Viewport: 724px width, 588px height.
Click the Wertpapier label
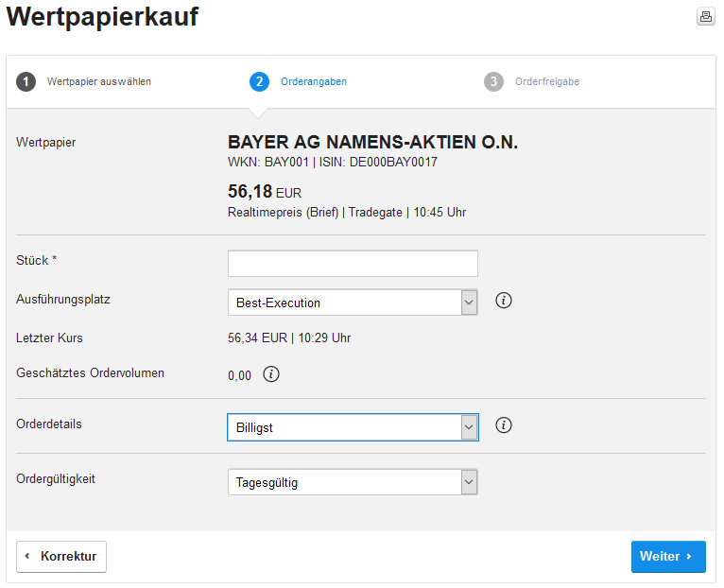45,143
